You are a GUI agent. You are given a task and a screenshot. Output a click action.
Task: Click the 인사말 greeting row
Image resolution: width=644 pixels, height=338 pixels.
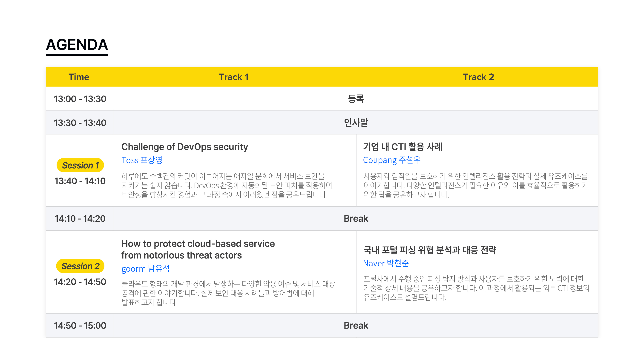click(x=356, y=122)
